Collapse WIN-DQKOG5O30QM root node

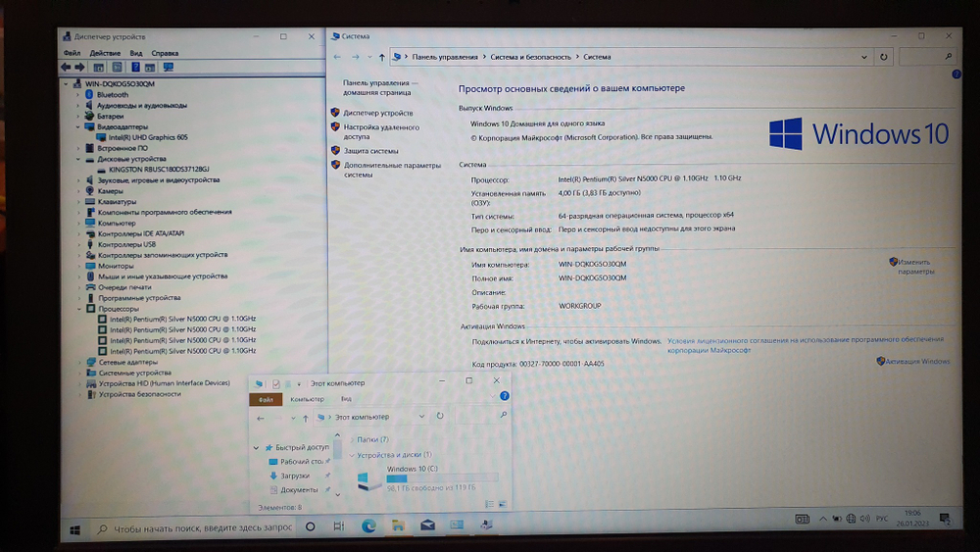click(66, 83)
